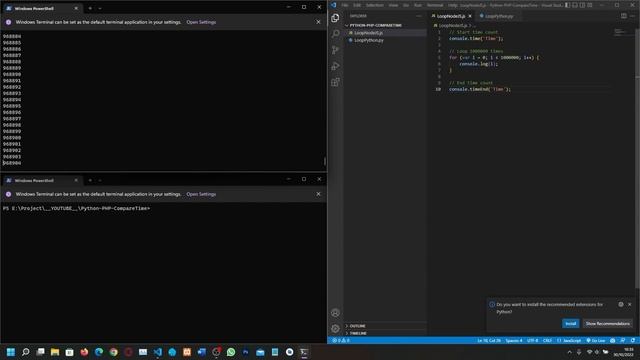The width and height of the screenshot is (640, 360).
Task: Click the errors and warnings status indicator
Action: click(x=341, y=340)
